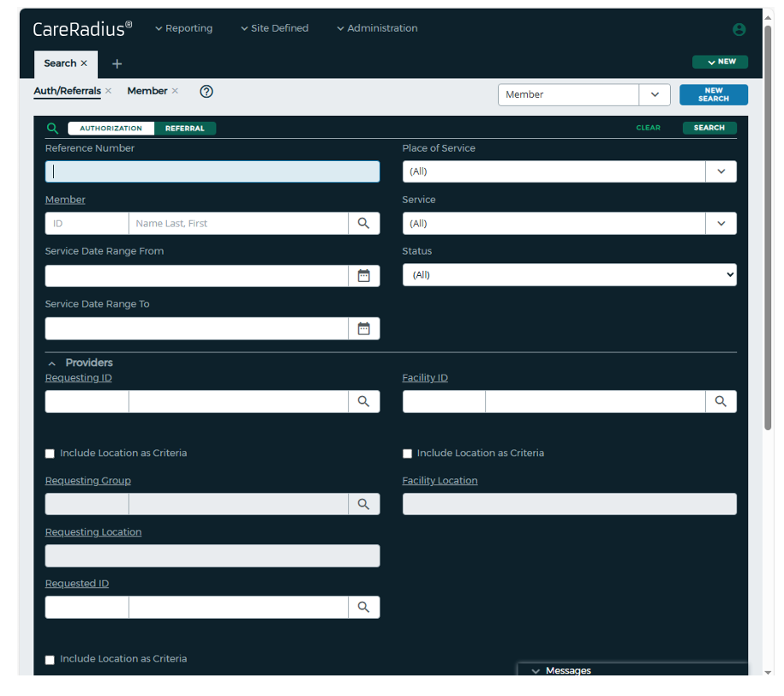Close the Member sub-tab

(x=175, y=91)
